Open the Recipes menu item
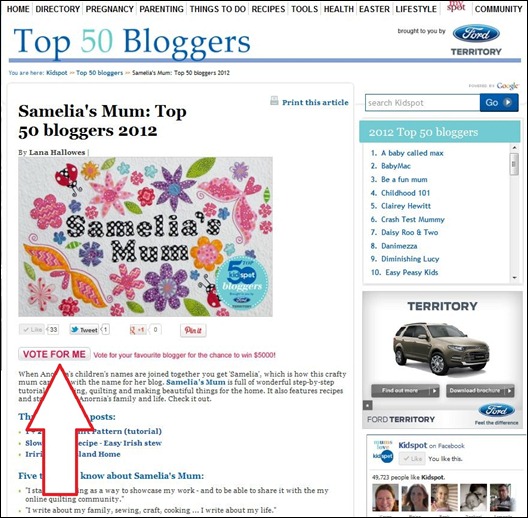 point(268,9)
